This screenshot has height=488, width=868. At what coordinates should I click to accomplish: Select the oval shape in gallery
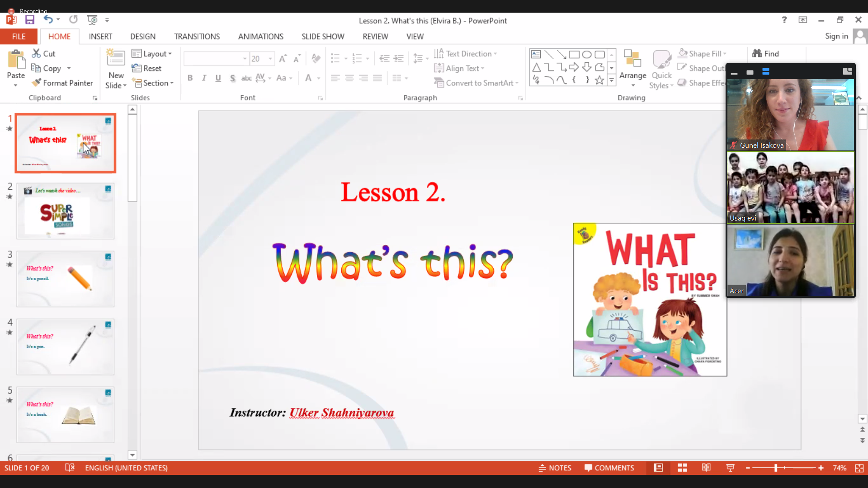[587, 55]
